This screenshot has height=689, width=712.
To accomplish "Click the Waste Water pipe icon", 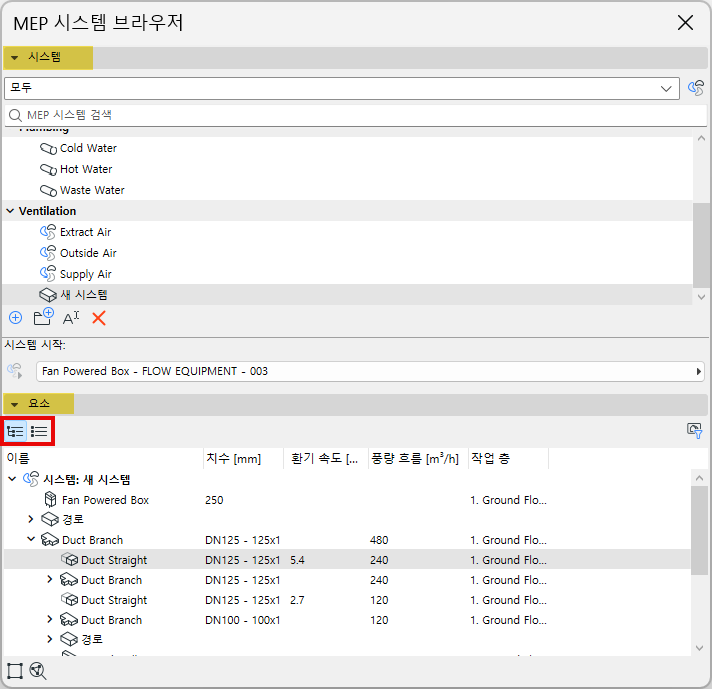I will pyautogui.click(x=48, y=190).
